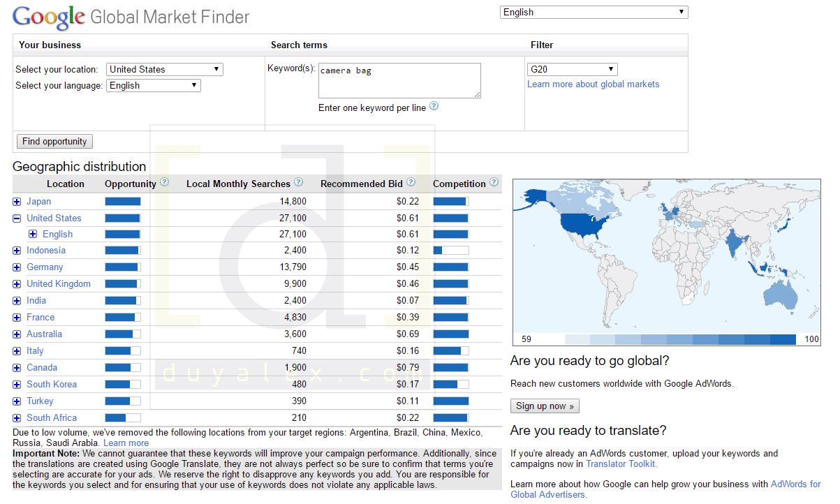Open Learn more link about removed locations
This screenshot has width=840, height=504.
click(126, 443)
